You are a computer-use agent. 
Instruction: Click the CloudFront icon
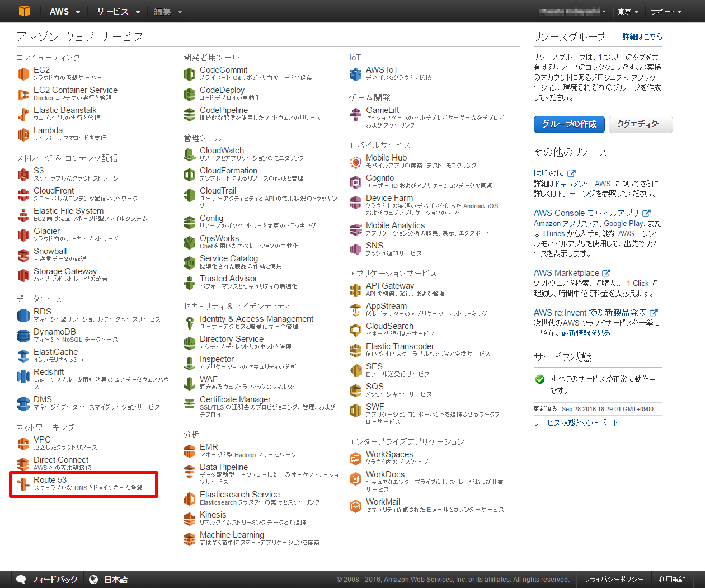point(23,195)
